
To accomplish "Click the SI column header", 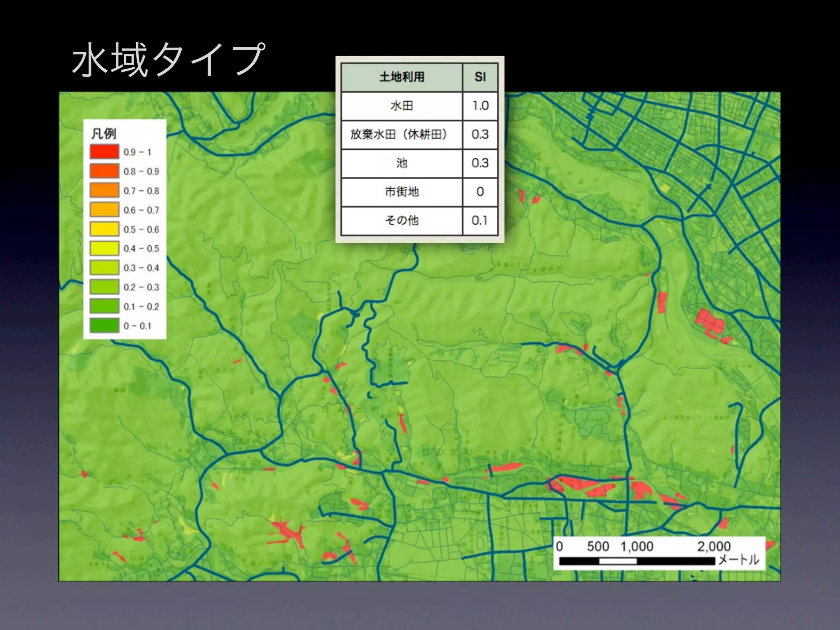I will [x=480, y=77].
